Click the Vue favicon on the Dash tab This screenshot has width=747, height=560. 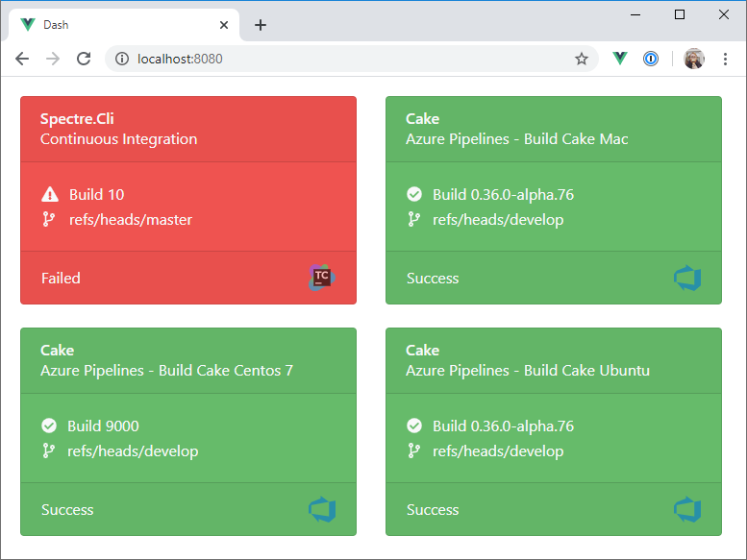click(28, 25)
